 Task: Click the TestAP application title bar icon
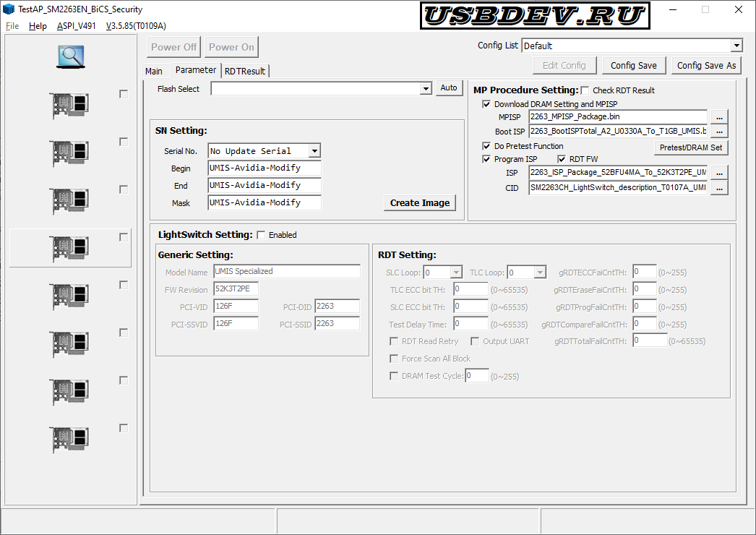pyautogui.click(x=9, y=9)
